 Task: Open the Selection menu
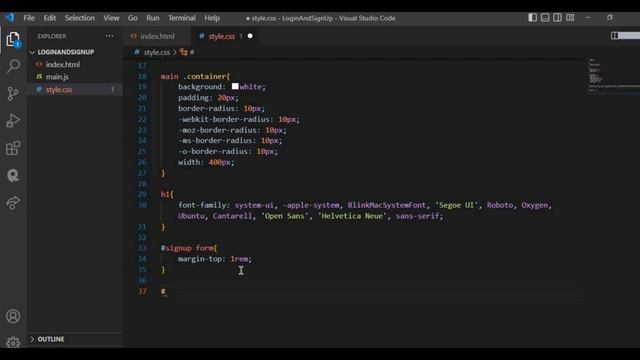click(x=80, y=18)
